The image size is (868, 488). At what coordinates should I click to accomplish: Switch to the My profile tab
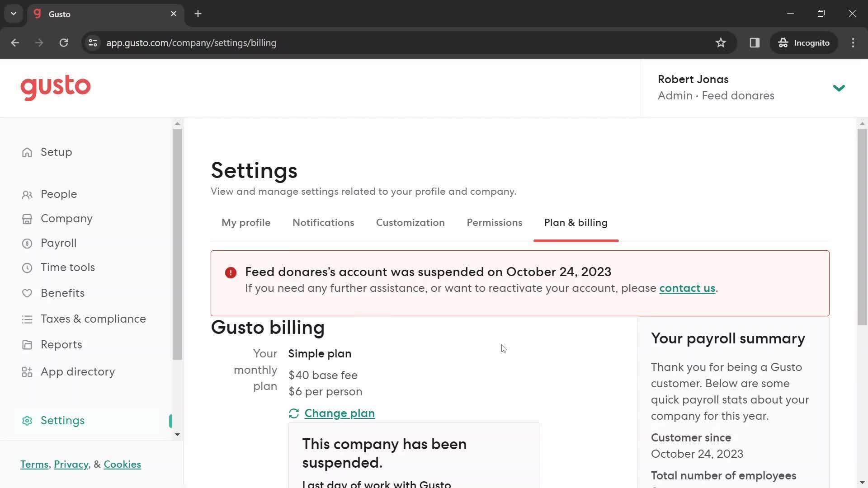point(246,223)
